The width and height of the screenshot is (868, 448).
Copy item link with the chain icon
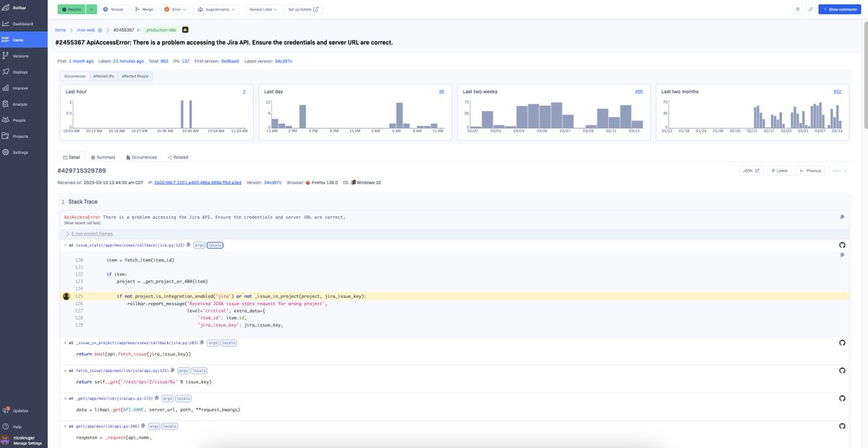(x=811, y=9)
